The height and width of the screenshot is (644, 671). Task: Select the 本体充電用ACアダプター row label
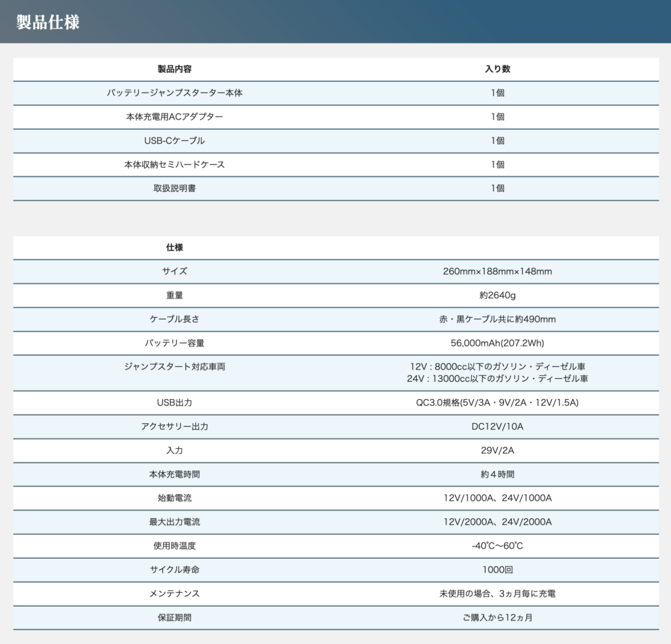(174, 117)
